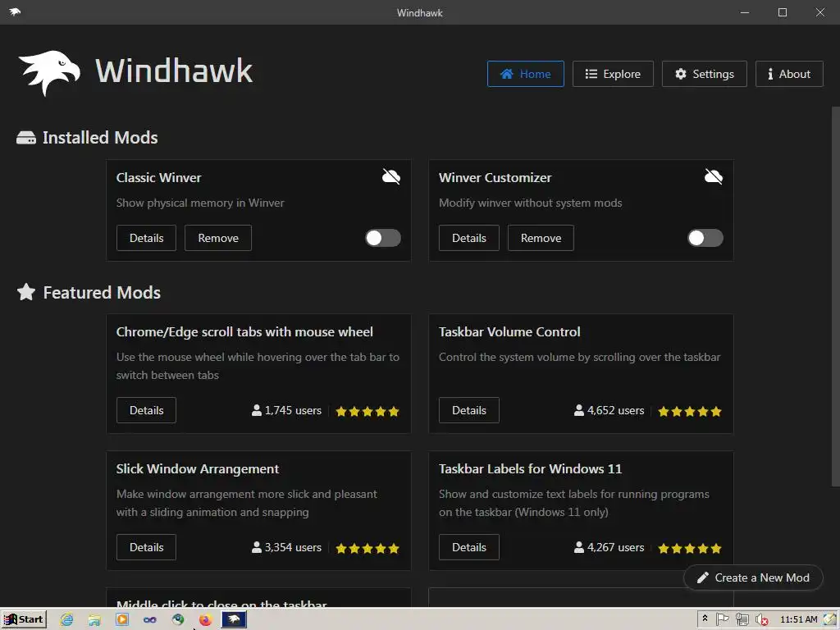Click the taskbar clock 11:51 AM
The width and height of the screenshot is (840, 630).
[798, 620]
